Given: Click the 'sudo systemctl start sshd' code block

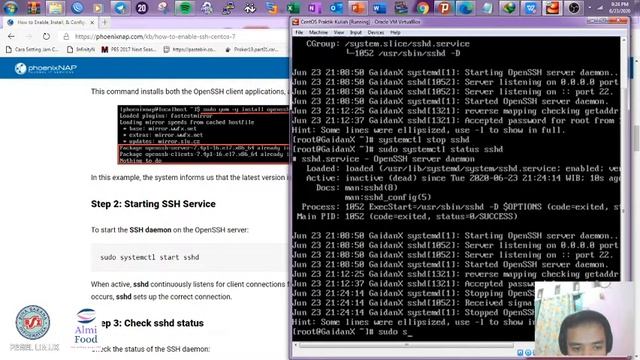Looking at the screenshot, I should click(x=189, y=258).
